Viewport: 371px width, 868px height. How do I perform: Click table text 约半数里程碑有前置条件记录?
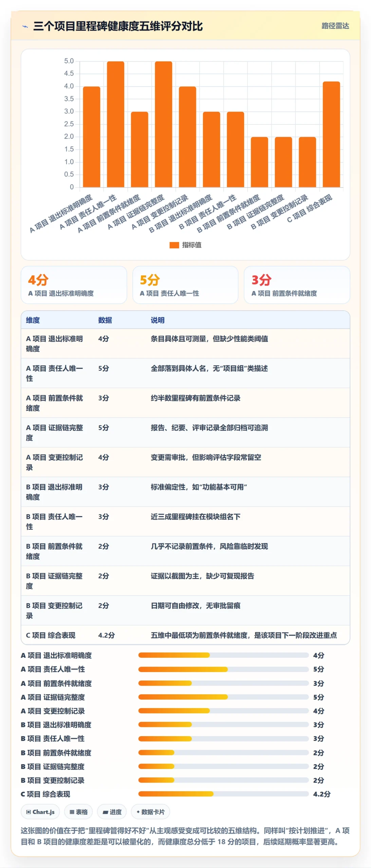click(x=196, y=398)
